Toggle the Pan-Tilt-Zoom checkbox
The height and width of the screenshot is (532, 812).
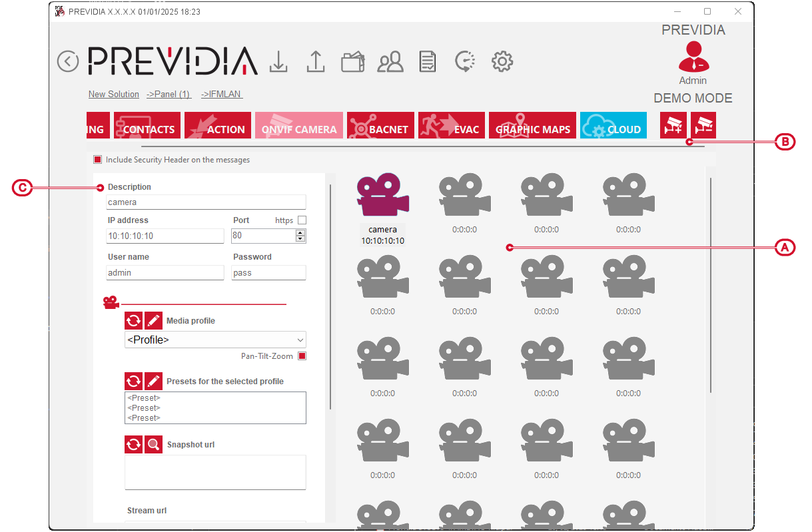pos(302,356)
